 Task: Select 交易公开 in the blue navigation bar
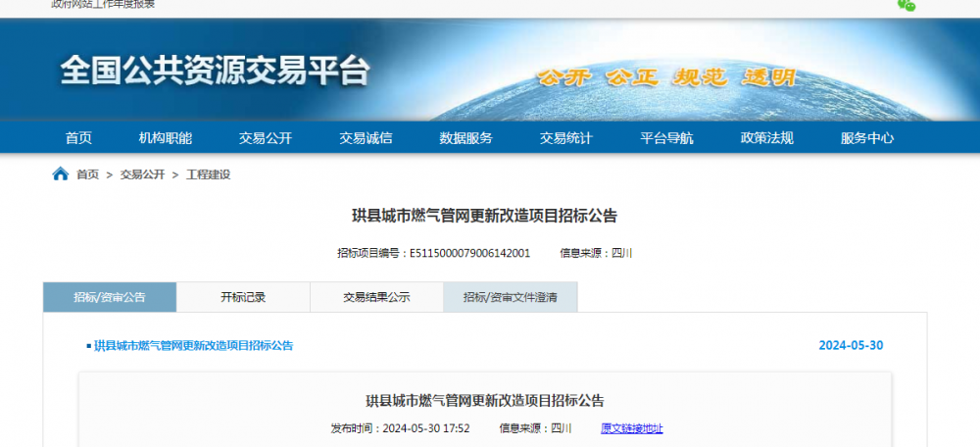[x=266, y=138]
